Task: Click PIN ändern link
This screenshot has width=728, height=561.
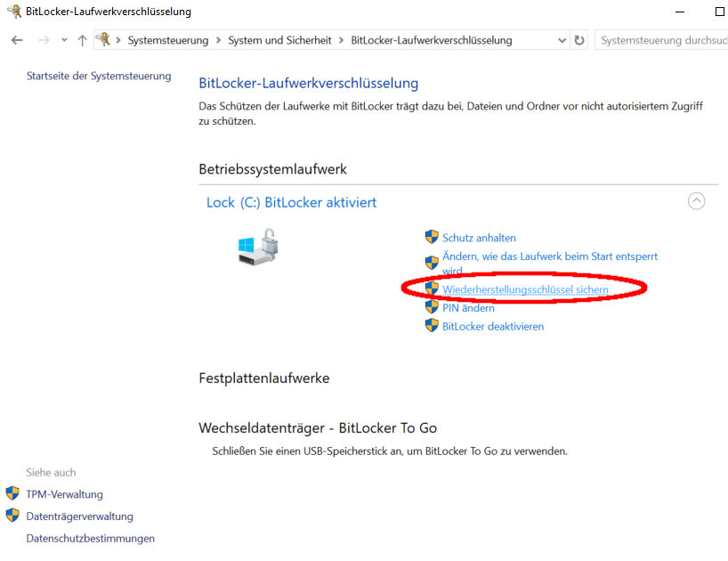Action: pos(468,308)
